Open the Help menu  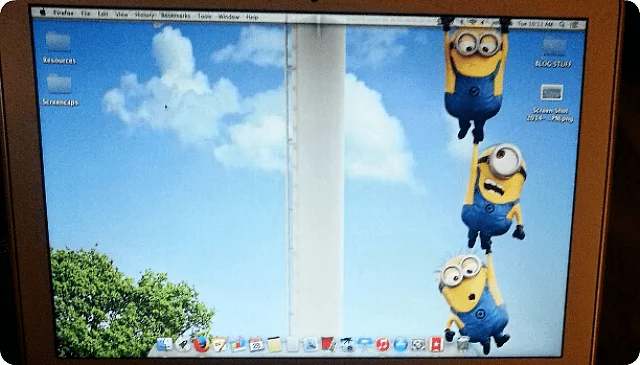[252, 17]
